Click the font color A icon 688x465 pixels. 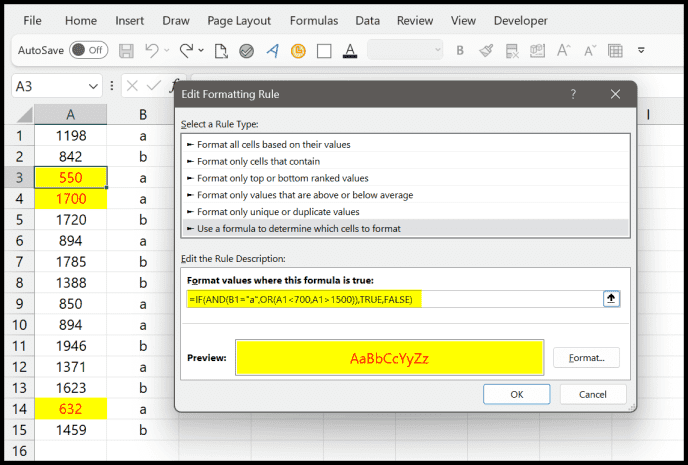349,50
